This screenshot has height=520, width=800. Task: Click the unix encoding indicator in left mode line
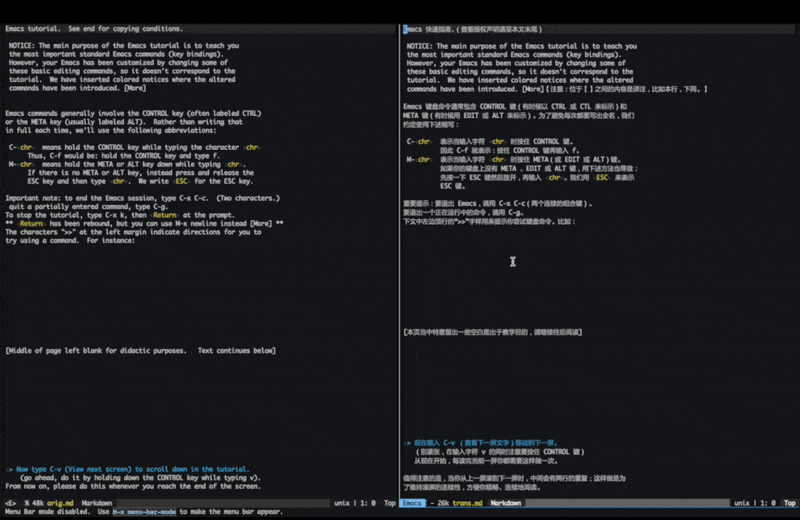[x=342, y=503]
